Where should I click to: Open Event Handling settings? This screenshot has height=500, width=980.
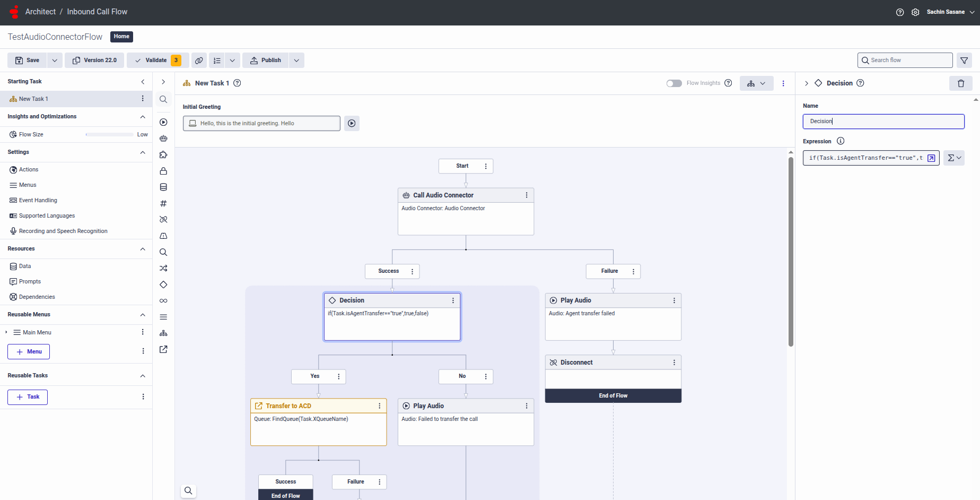(x=38, y=200)
